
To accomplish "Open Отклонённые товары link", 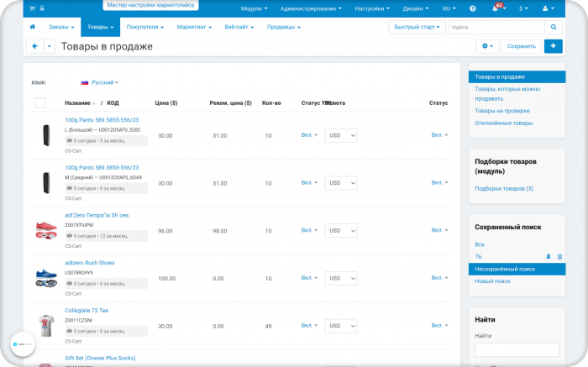I will (x=504, y=123).
